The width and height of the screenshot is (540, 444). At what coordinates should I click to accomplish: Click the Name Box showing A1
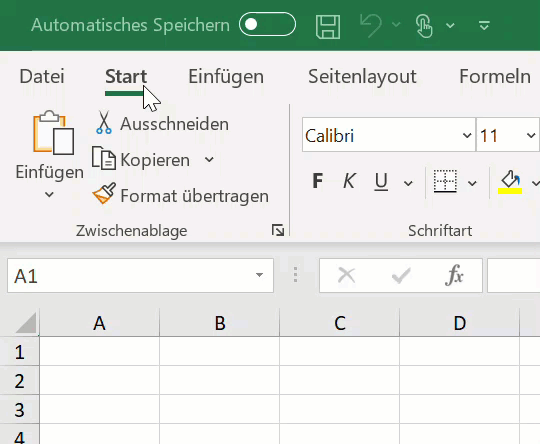(x=140, y=276)
